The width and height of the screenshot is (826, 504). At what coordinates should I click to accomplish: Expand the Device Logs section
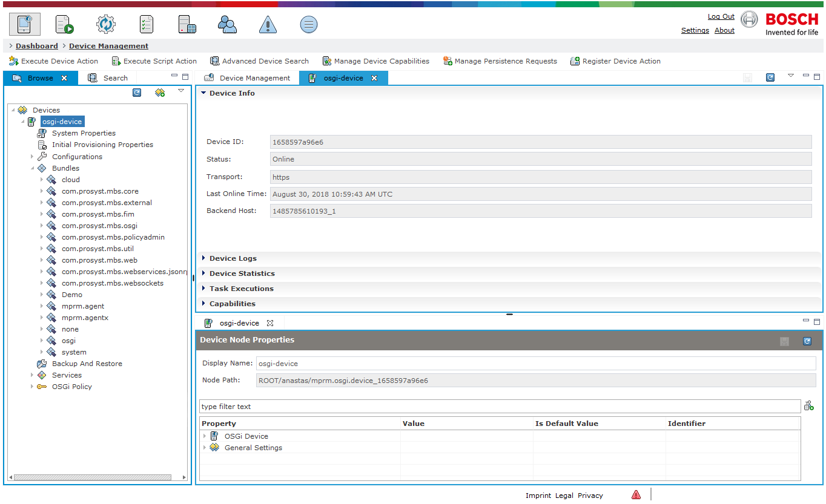pos(203,258)
